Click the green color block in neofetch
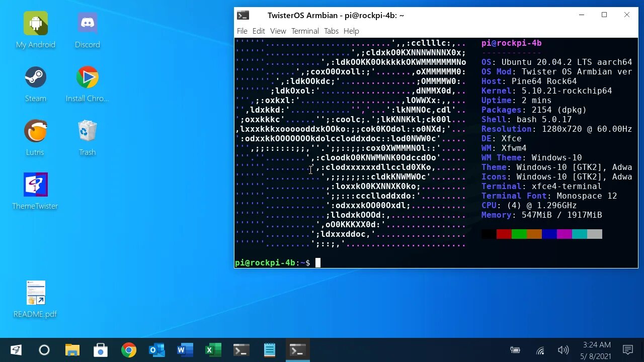644x362 pixels. 519,234
